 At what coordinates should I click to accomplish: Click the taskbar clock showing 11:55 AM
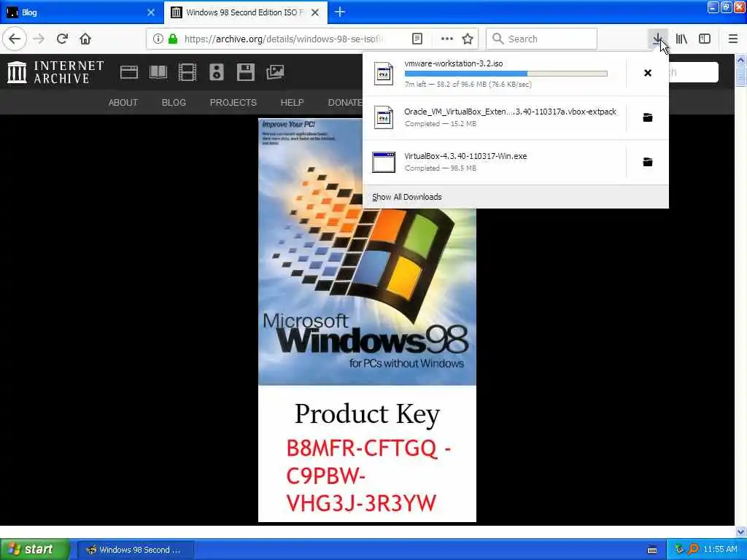point(720,549)
